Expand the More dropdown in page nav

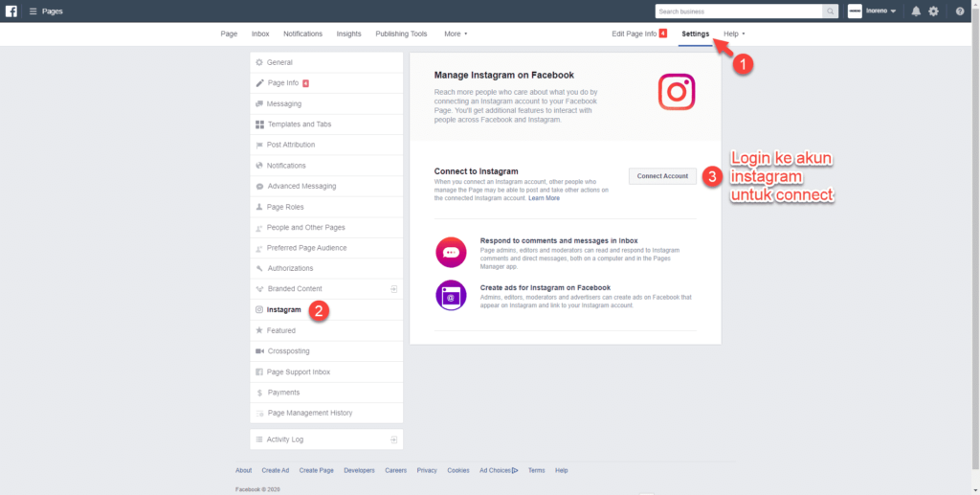pos(456,34)
